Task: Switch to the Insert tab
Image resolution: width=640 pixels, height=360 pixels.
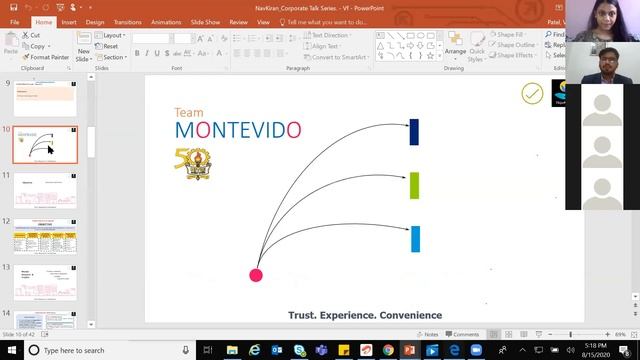Action: point(69,22)
